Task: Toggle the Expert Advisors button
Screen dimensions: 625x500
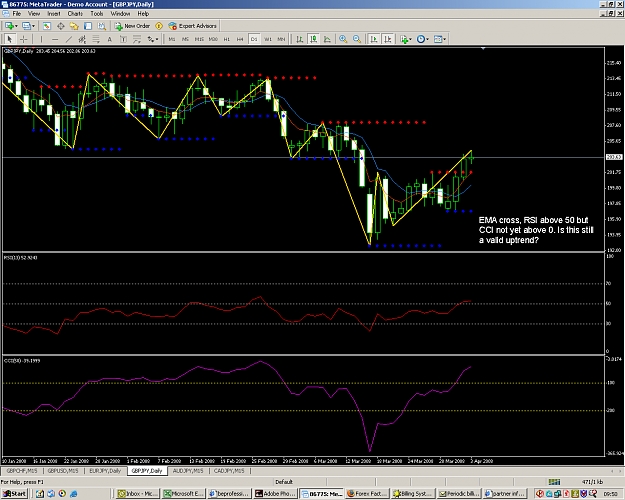Action: click(x=193, y=26)
